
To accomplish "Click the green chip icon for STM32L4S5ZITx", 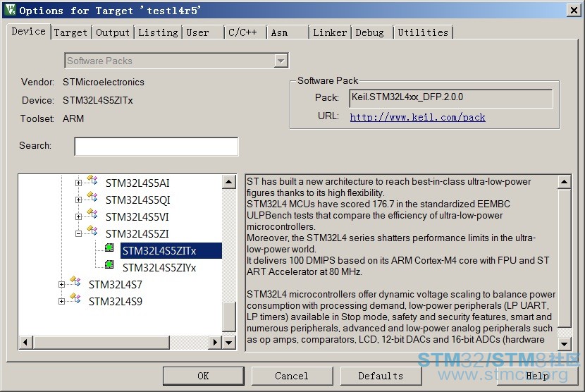I will click(x=109, y=247).
